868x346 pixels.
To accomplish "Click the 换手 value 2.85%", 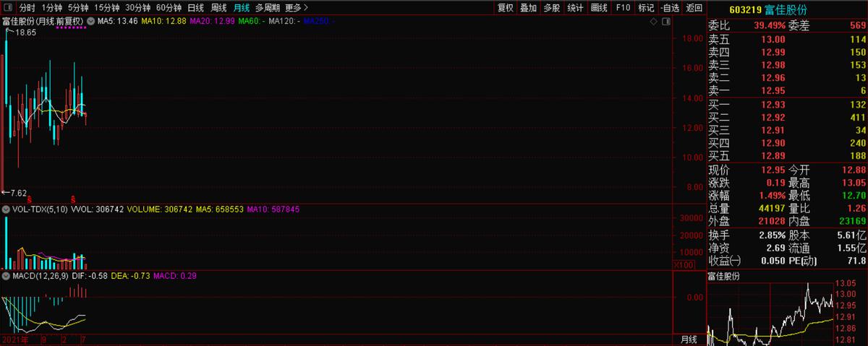I will click(770, 235).
